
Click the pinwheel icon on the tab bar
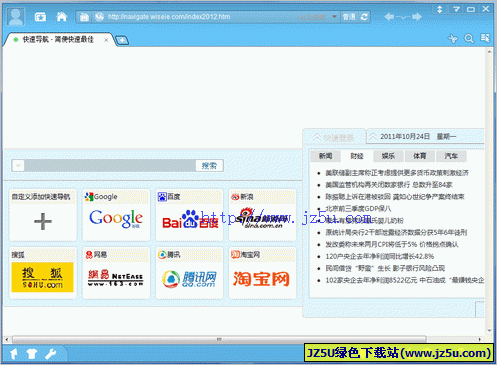(x=453, y=39)
